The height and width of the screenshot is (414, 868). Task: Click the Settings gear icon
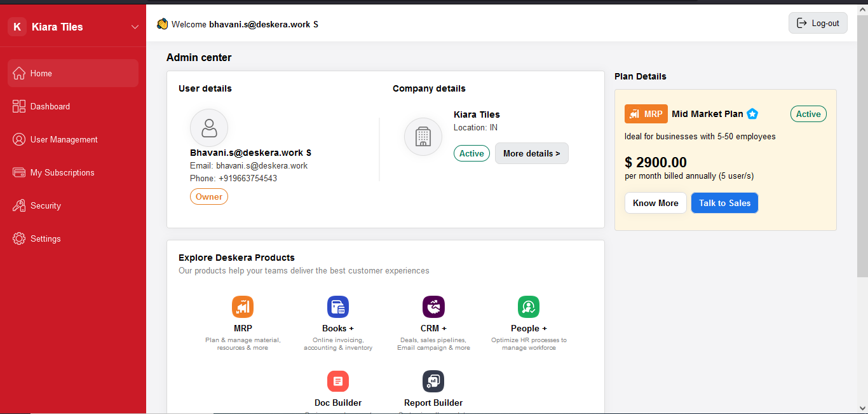[x=19, y=238]
